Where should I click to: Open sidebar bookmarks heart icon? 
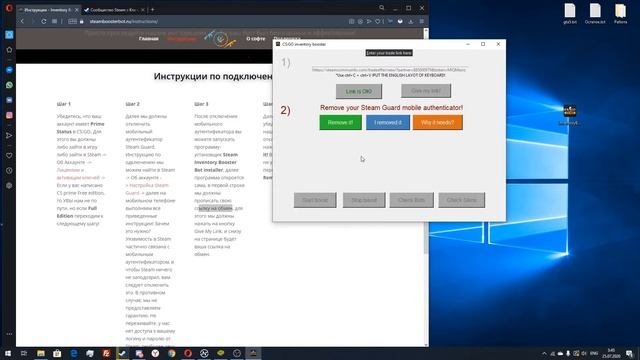(x=9, y=156)
